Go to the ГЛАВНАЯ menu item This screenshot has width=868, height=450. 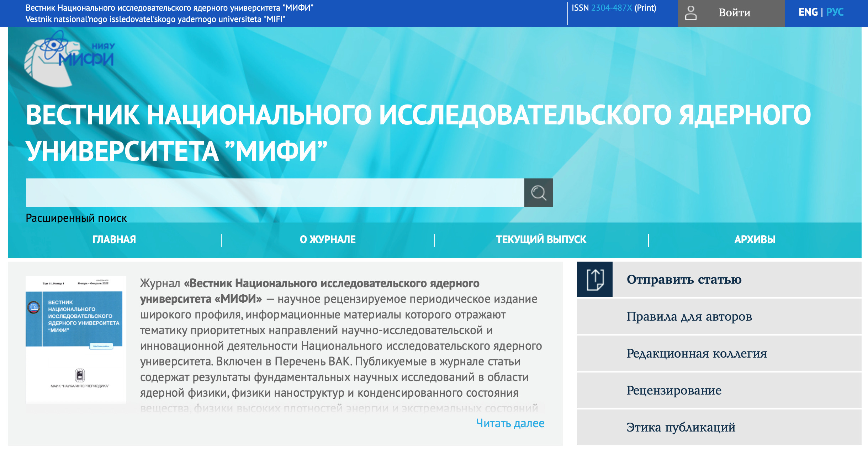[114, 240]
